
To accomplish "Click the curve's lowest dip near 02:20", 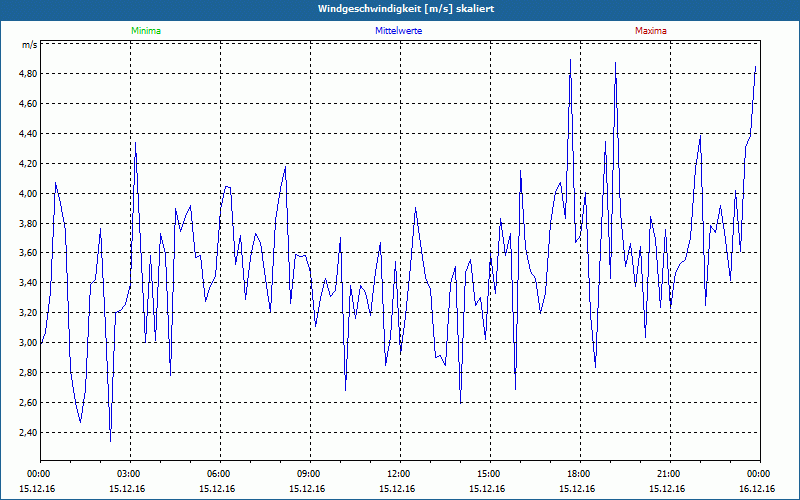I will click(x=111, y=440).
